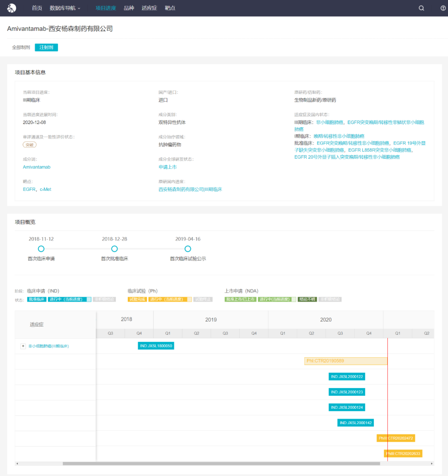Open the 靶点 nav item
This screenshot has width=448, height=476.
point(170,8)
